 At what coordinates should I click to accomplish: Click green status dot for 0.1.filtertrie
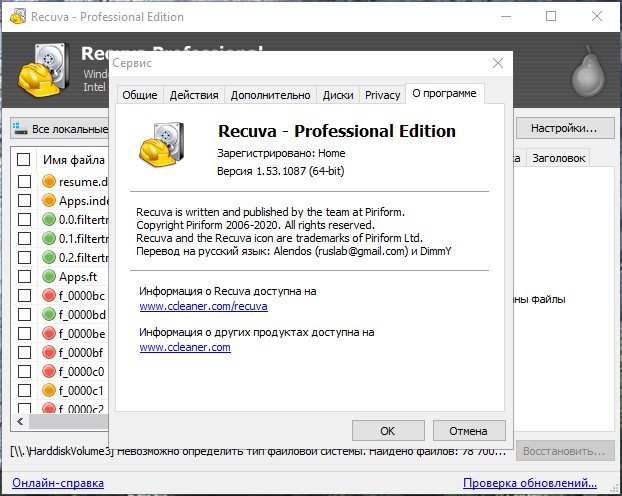click(49, 238)
